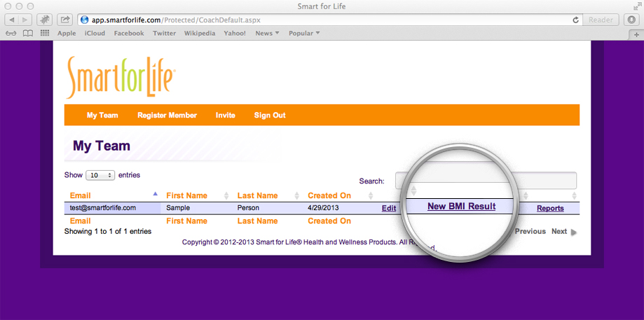The image size is (644, 320).
Task: Go back with Safari's back arrow
Action: click(x=11, y=20)
